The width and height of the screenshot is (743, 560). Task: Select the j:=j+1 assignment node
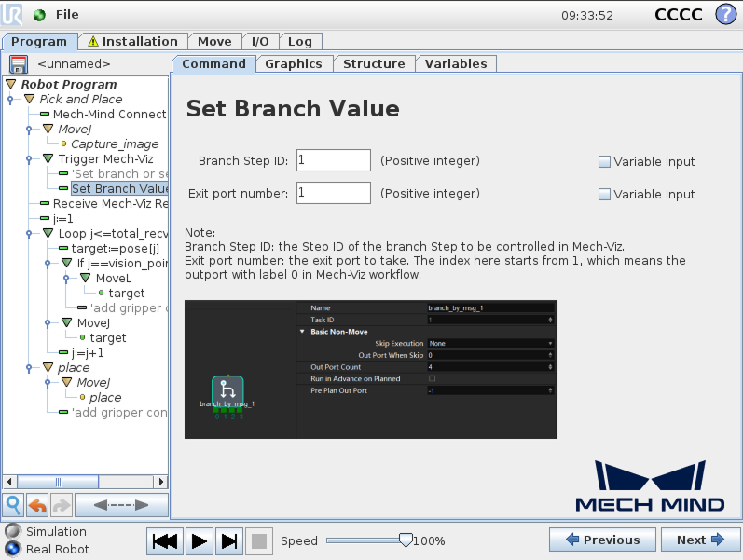(x=88, y=353)
